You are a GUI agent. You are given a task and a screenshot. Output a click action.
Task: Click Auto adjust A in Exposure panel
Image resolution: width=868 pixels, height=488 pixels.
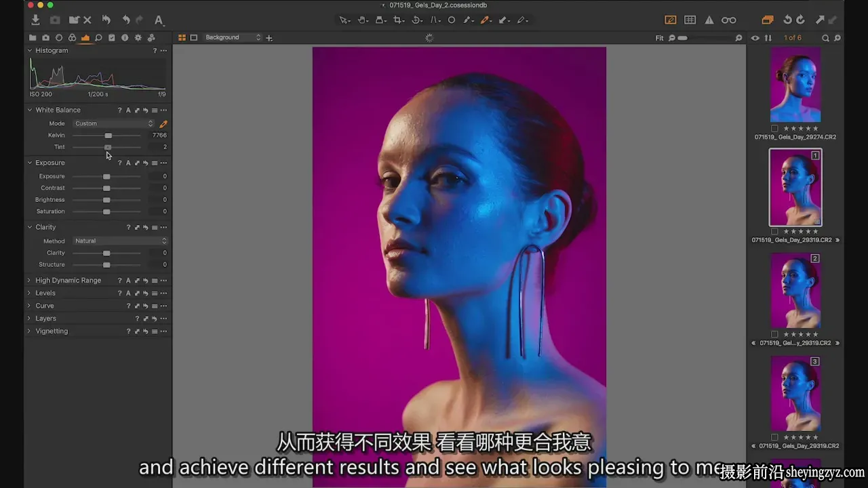click(x=128, y=163)
